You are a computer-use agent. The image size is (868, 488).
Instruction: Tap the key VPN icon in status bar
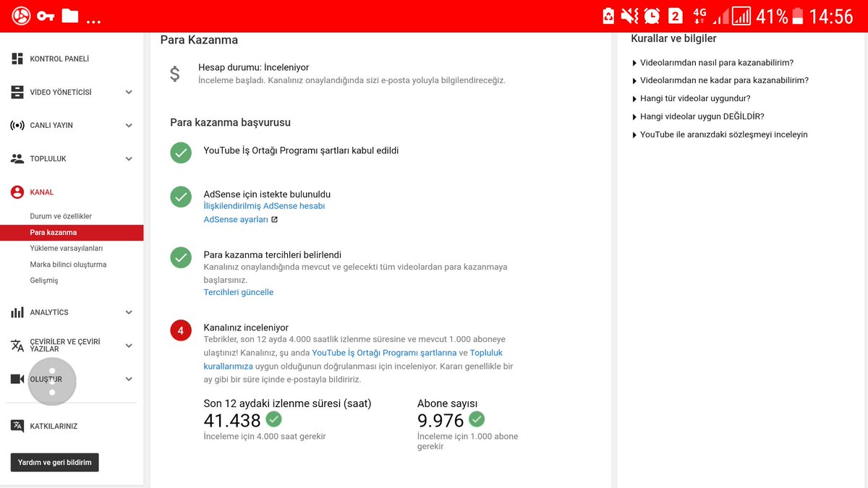coord(46,16)
